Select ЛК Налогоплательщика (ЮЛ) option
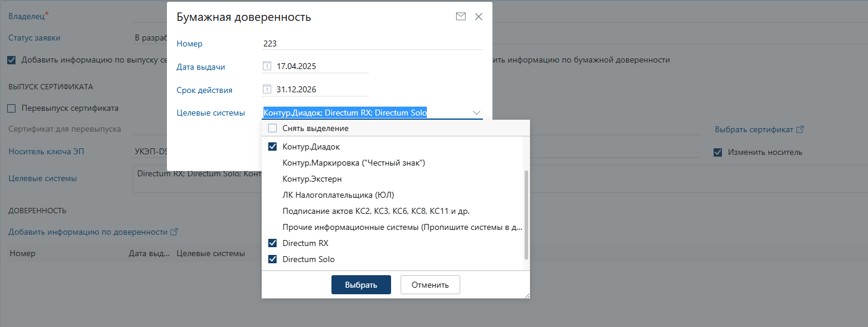 tap(338, 195)
